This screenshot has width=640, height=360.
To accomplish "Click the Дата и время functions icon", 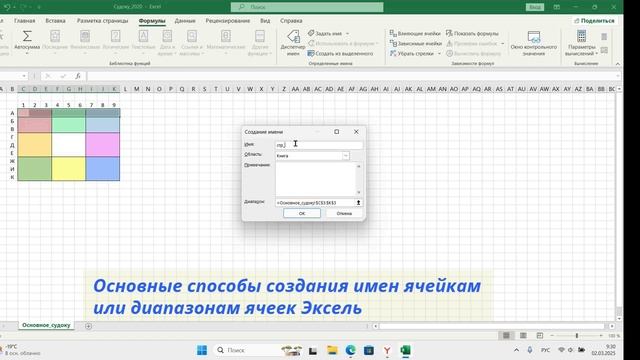I will pyautogui.click(x=167, y=36).
